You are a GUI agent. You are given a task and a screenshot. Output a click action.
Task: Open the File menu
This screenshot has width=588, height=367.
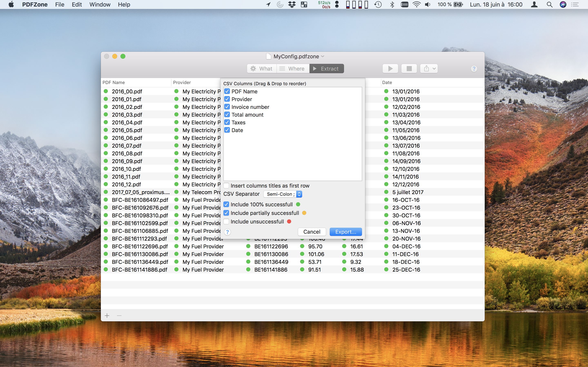tap(60, 5)
